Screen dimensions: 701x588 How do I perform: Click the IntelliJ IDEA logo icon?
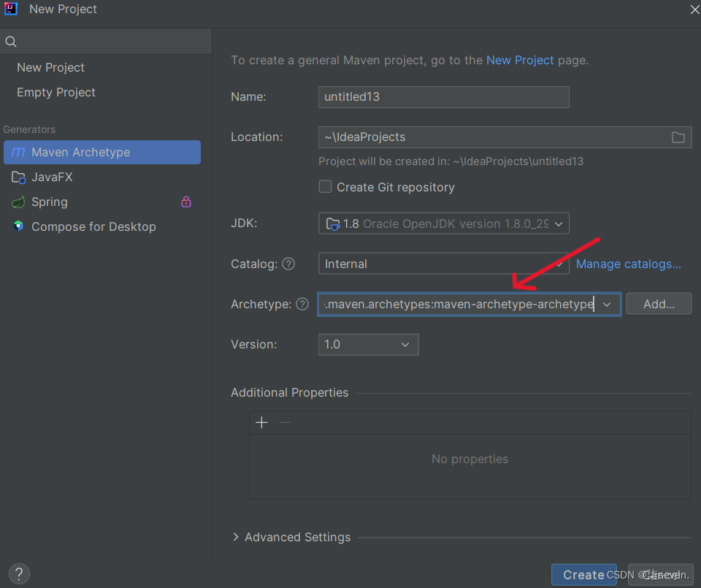pyautogui.click(x=11, y=9)
